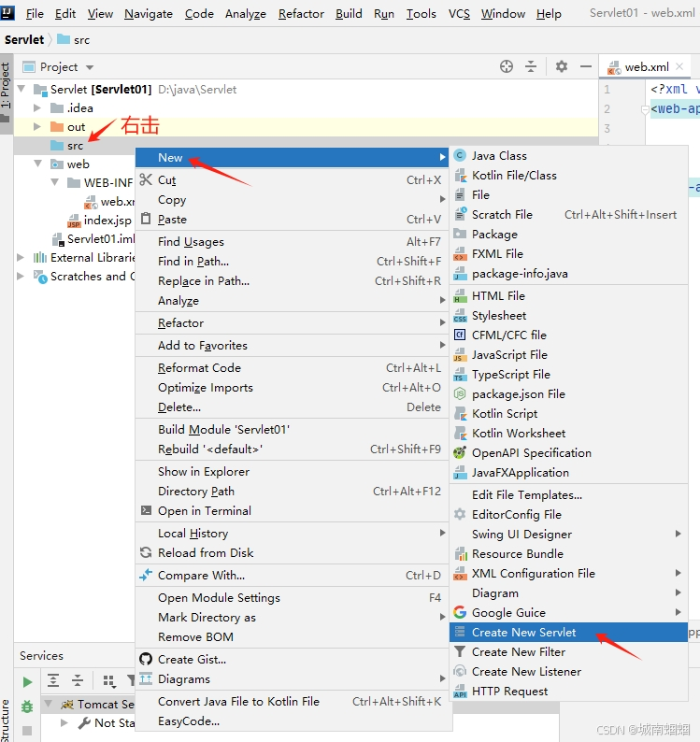Click the Reload from Disk refresh icon

click(x=146, y=552)
